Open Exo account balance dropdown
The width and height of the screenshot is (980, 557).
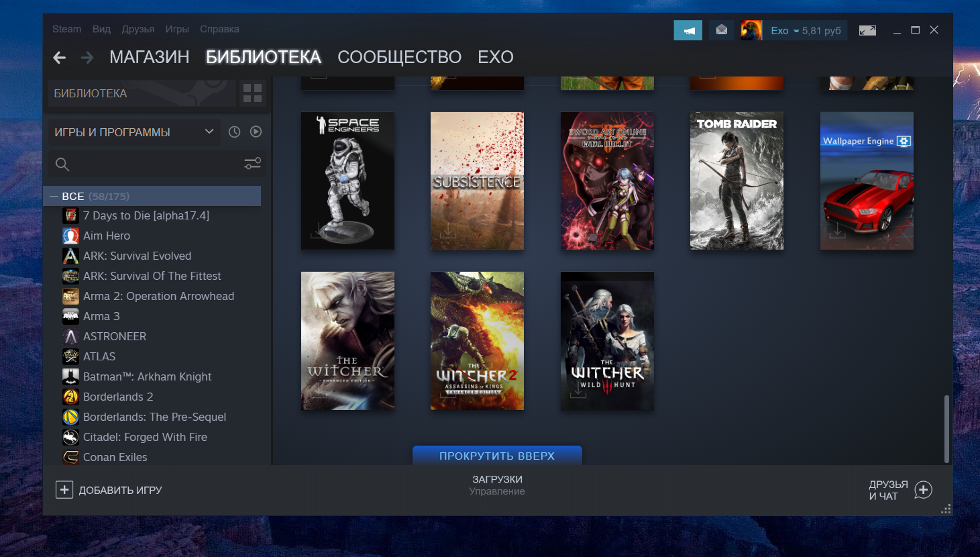click(806, 31)
